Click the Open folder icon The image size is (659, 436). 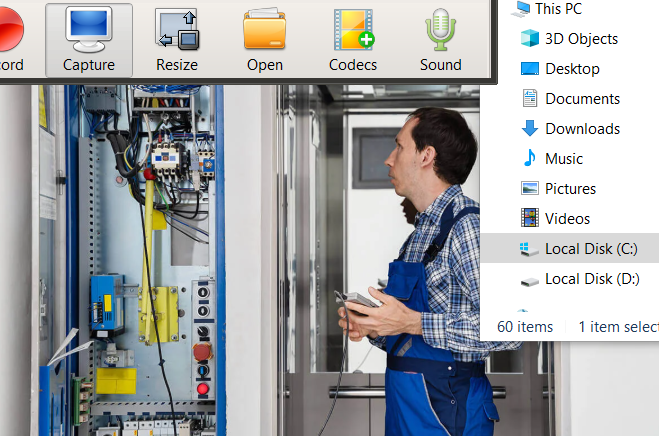point(265,40)
